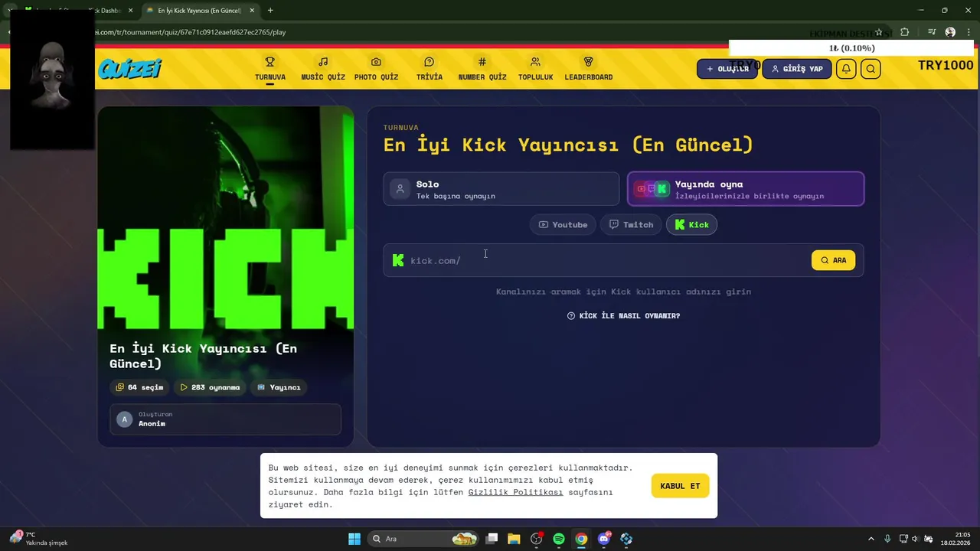Open Discord from the taskbar
980x551 pixels.
tap(604, 539)
